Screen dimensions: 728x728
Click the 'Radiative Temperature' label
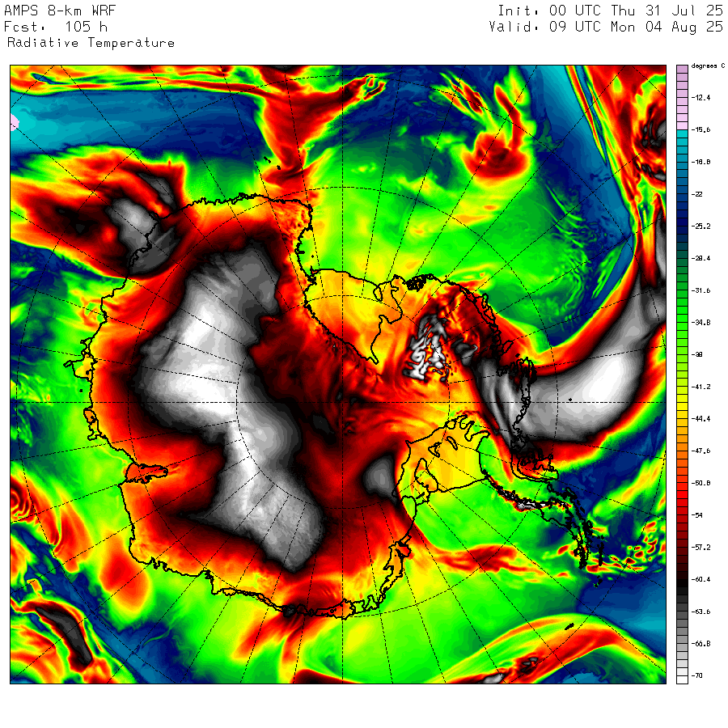(x=91, y=43)
